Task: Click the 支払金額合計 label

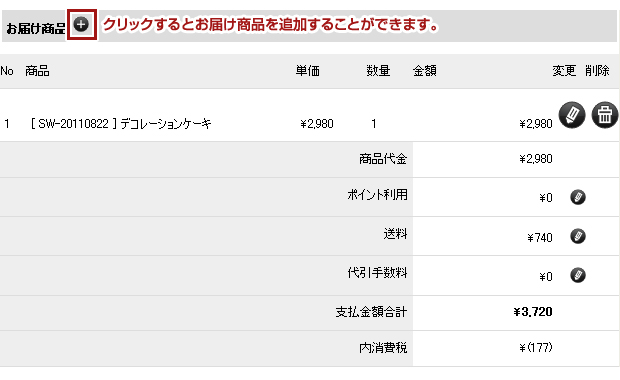Action: pos(371,312)
